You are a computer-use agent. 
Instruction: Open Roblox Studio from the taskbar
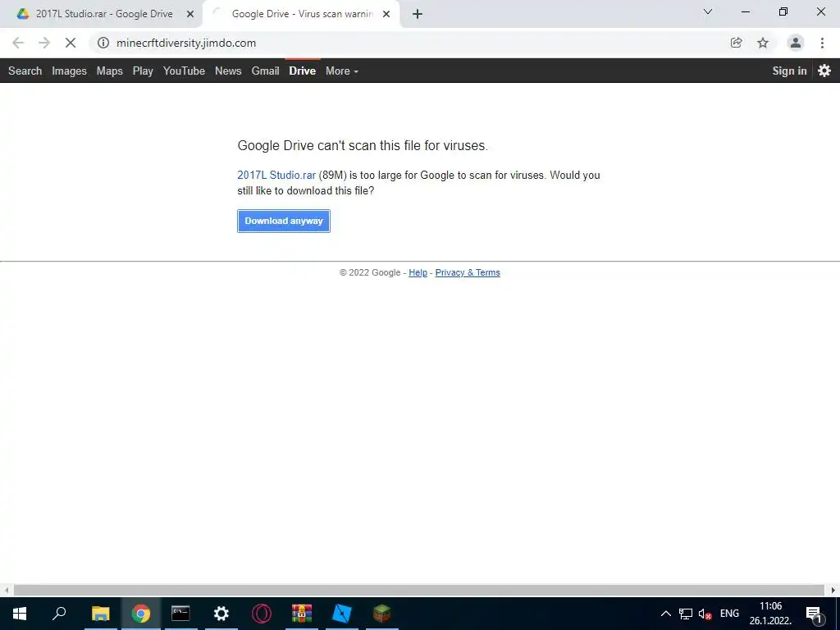[342, 614]
